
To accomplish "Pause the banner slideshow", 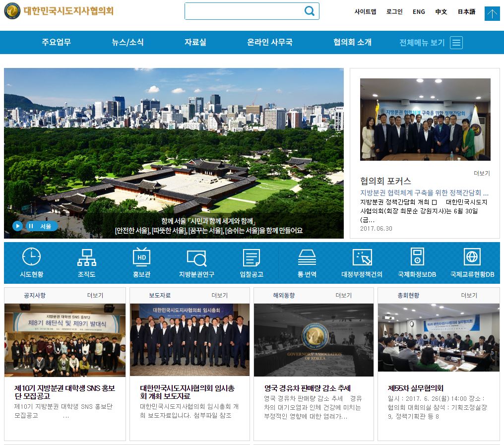I will [31, 226].
